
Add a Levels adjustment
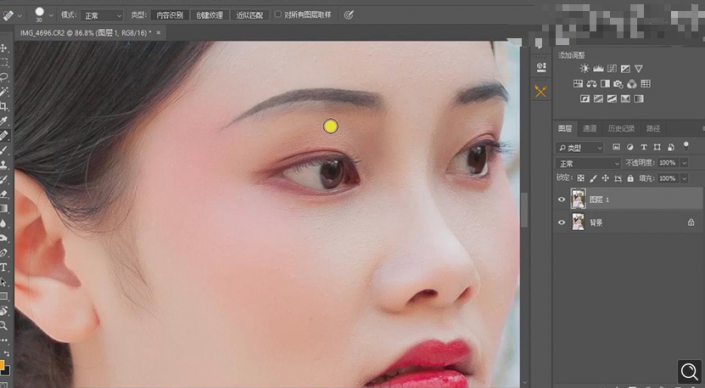pyautogui.click(x=598, y=68)
